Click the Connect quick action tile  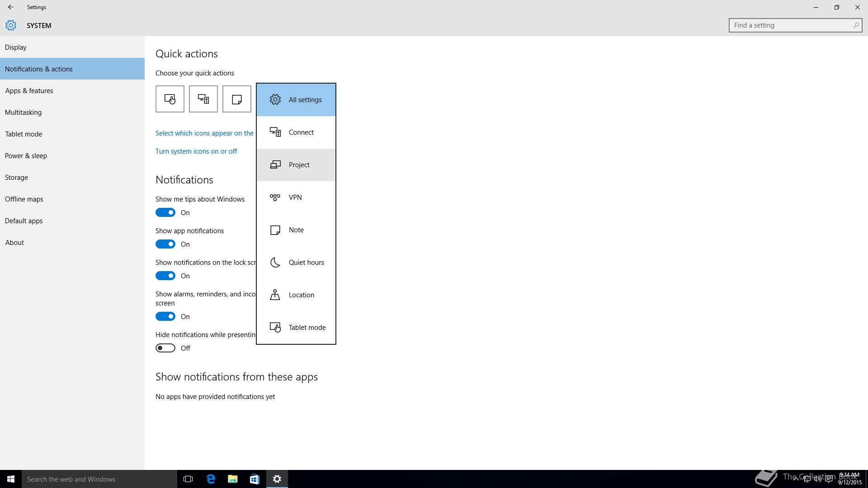(203, 99)
